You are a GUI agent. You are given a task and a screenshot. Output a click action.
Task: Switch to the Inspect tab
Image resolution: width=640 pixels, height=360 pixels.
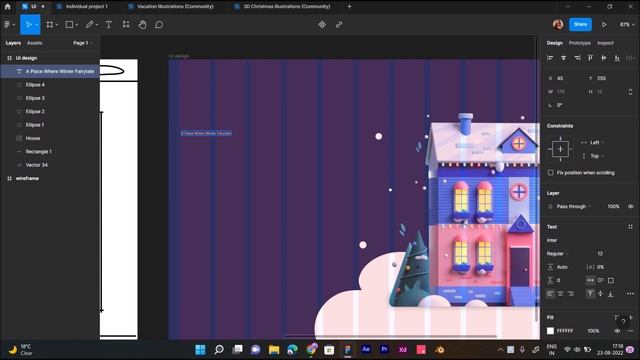tap(605, 43)
